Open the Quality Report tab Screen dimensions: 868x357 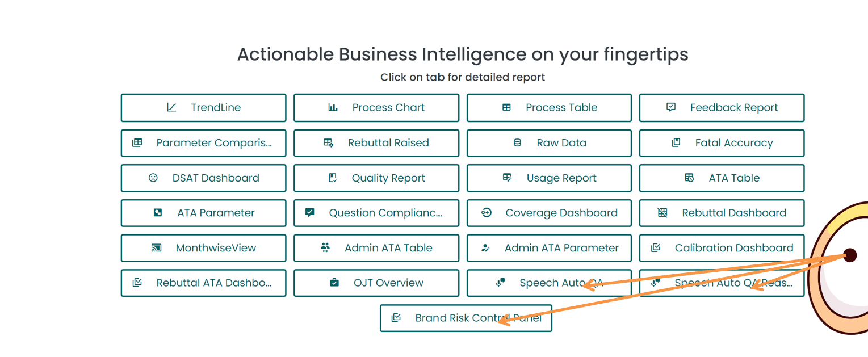coord(376,178)
